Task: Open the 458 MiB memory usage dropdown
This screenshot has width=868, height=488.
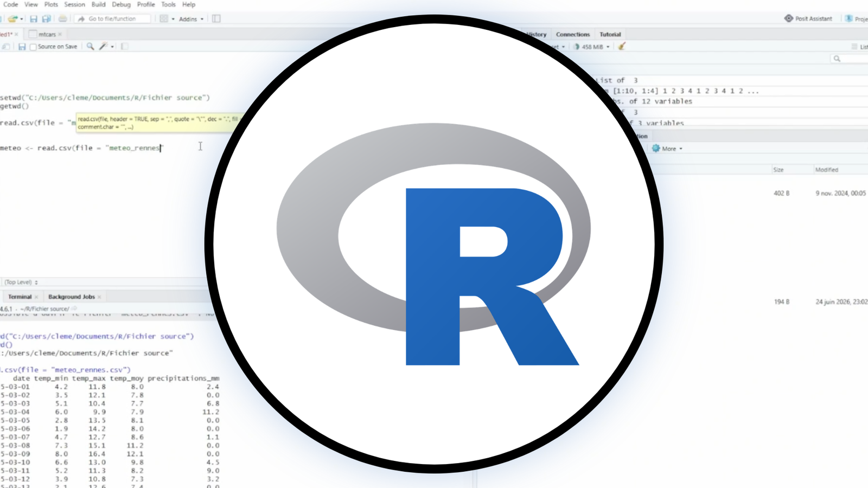Action: (x=596, y=47)
